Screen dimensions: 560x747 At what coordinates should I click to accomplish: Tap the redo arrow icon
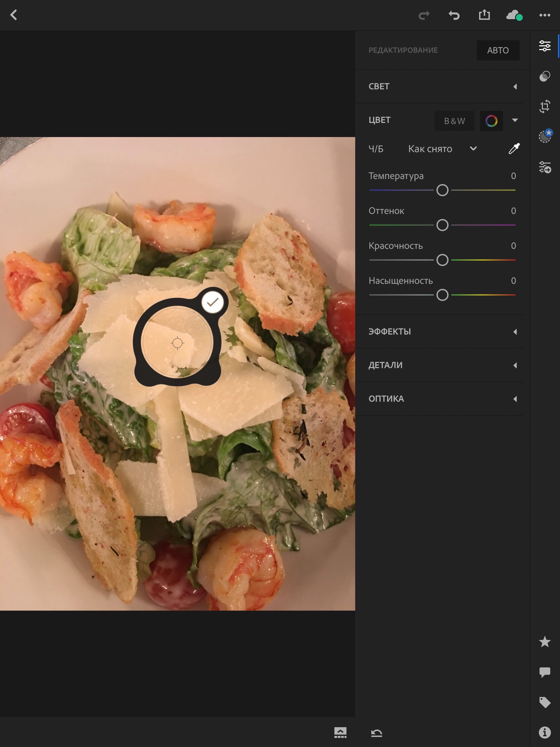coord(424,15)
